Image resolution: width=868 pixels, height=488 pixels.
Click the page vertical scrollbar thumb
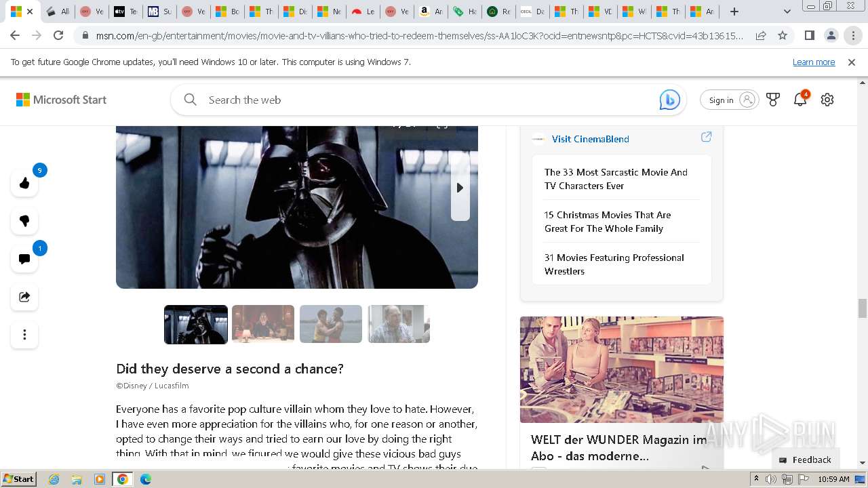point(863,308)
